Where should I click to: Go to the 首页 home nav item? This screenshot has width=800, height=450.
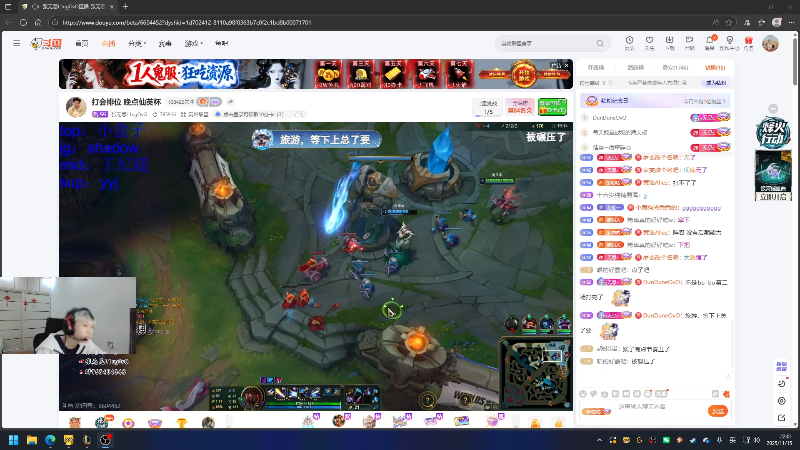(x=82, y=44)
